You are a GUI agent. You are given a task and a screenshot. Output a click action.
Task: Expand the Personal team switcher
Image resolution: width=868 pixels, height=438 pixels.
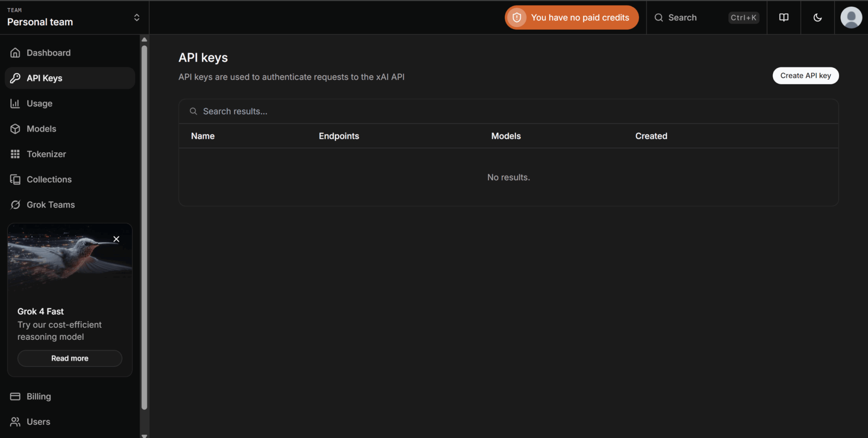136,17
